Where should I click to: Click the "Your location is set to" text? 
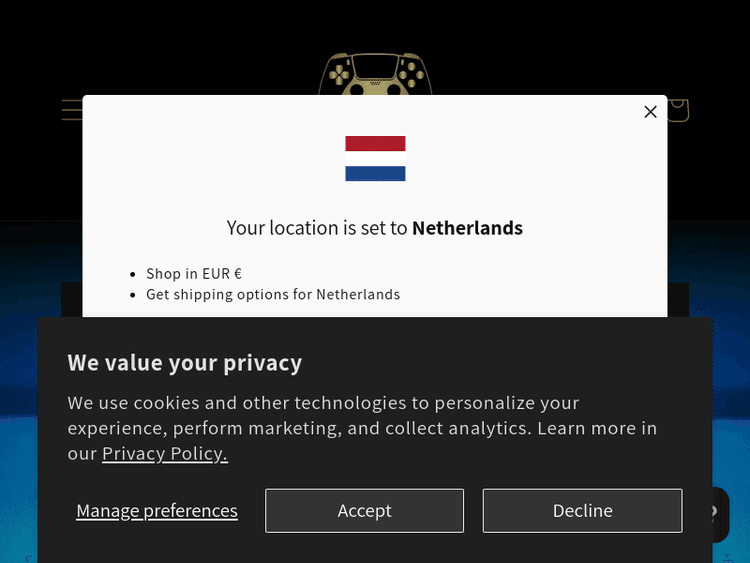pyautogui.click(x=318, y=228)
